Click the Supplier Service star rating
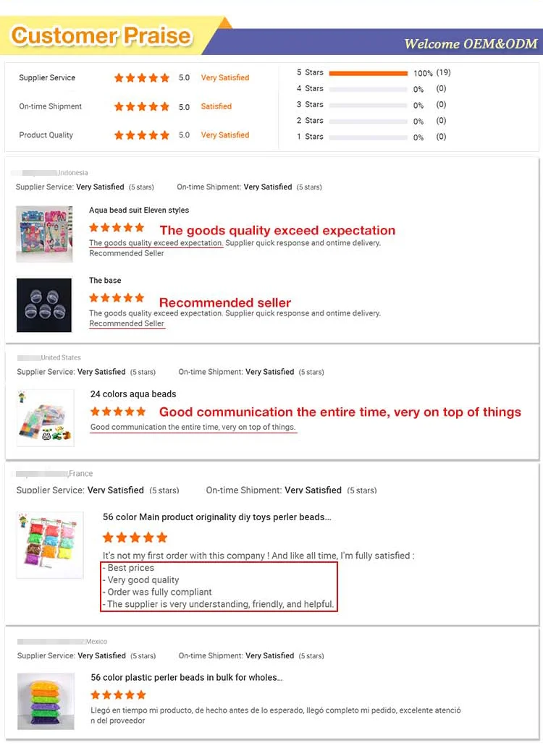 pyautogui.click(x=142, y=78)
